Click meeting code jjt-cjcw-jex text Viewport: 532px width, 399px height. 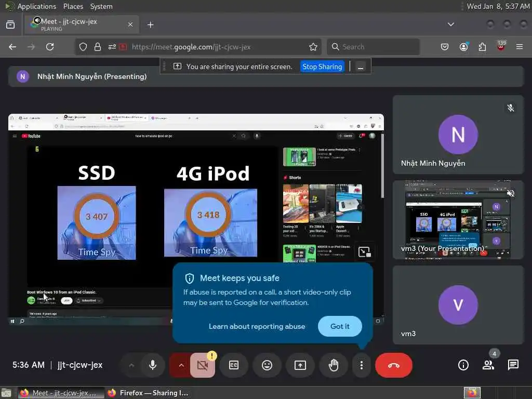coord(80,365)
